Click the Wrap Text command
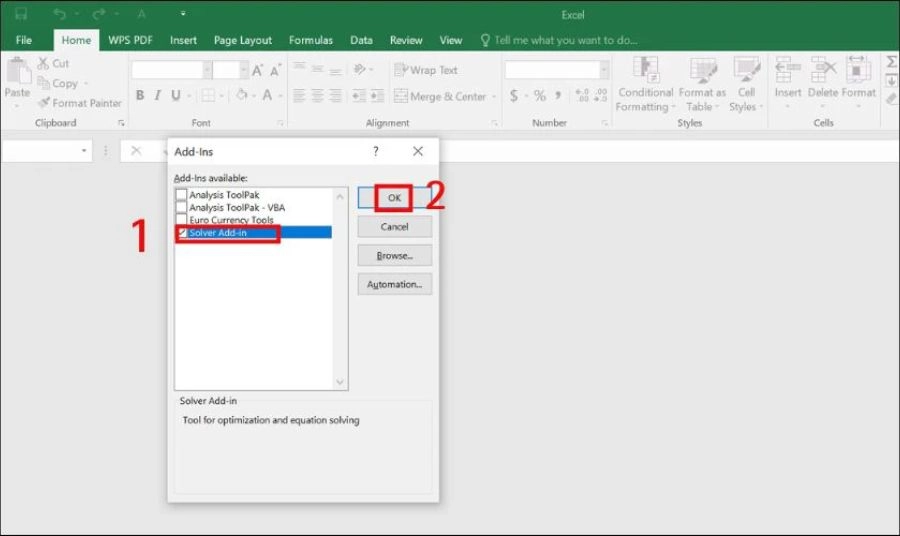 click(x=426, y=70)
